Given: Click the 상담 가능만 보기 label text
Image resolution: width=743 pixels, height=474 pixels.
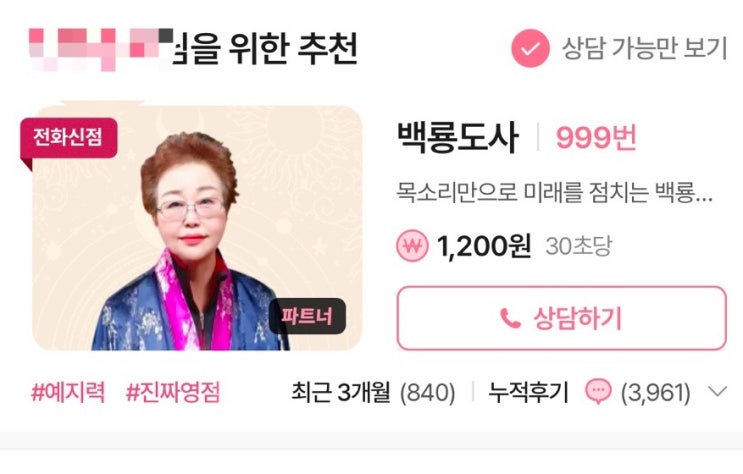Looking at the screenshot, I should coord(644,48).
